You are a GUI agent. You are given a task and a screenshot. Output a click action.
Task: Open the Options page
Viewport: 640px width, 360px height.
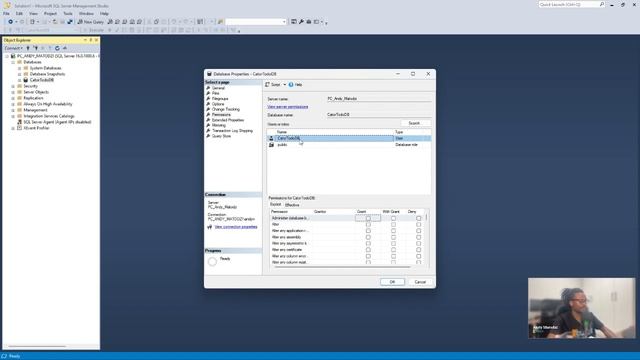click(x=218, y=104)
